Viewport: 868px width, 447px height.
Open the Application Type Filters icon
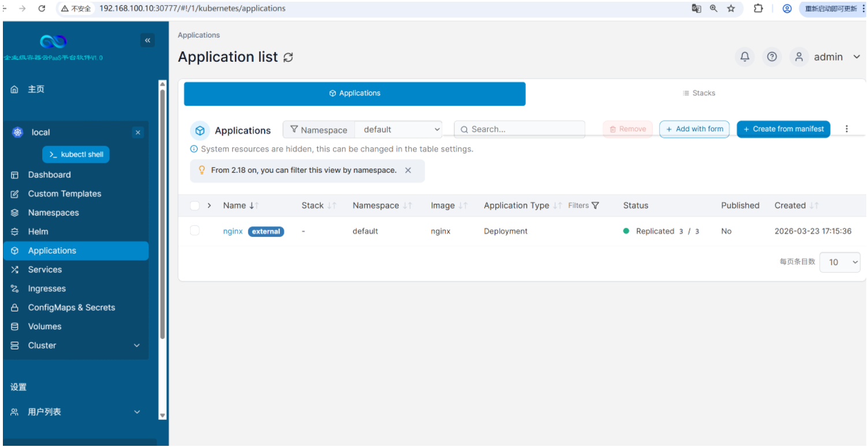pos(596,206)
